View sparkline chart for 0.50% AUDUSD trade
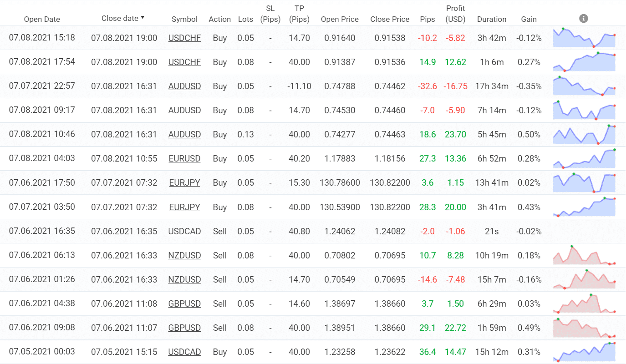 (584, 134)
